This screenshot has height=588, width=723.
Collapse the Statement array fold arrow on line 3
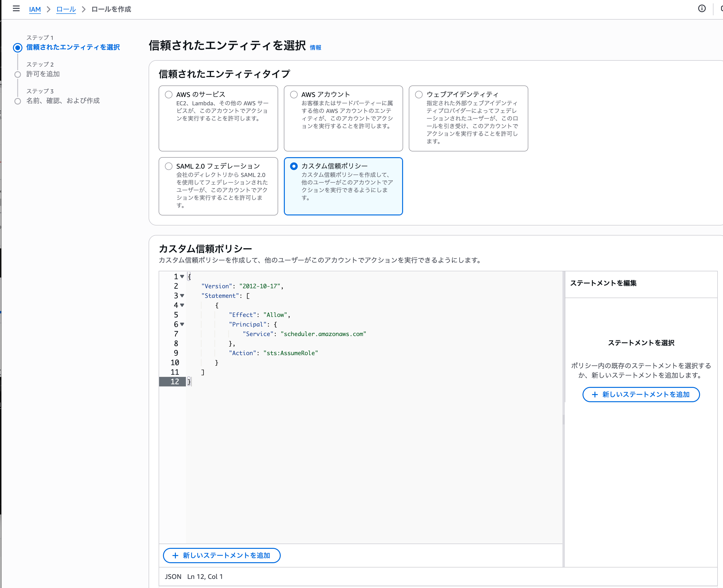click(182, 296)
